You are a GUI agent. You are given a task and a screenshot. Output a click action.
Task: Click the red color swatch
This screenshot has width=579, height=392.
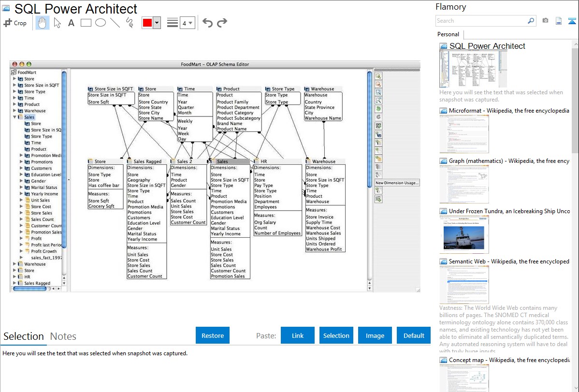(147, 23)
